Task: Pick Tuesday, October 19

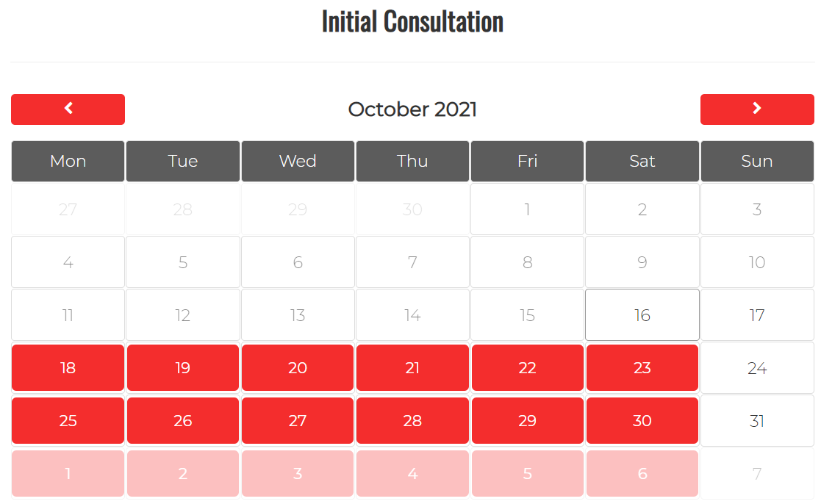Action: click(183, 367)
